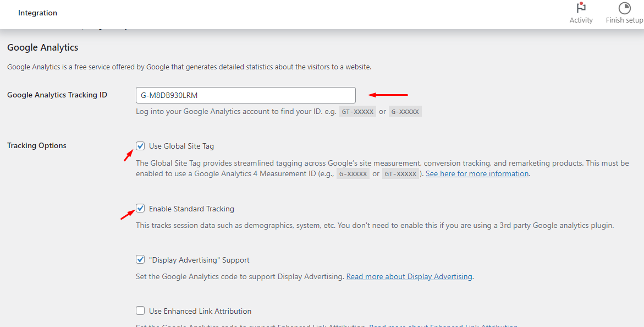Select the Integration menu item
Image resolution: width=644 pixels, height=327 pixels.
[x=37, y=13]
